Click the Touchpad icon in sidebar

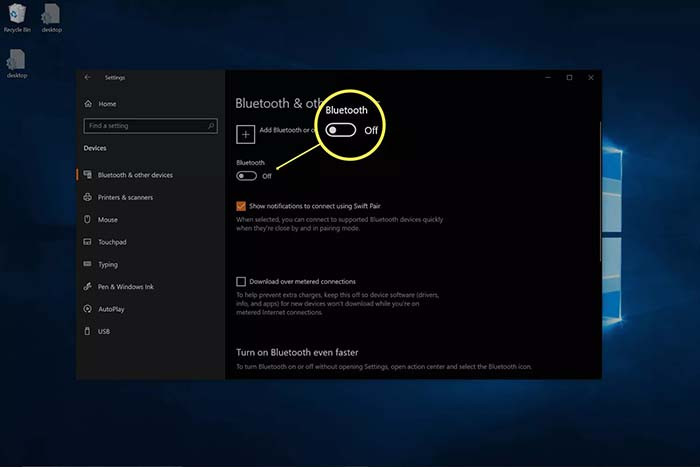click(88, 242)
